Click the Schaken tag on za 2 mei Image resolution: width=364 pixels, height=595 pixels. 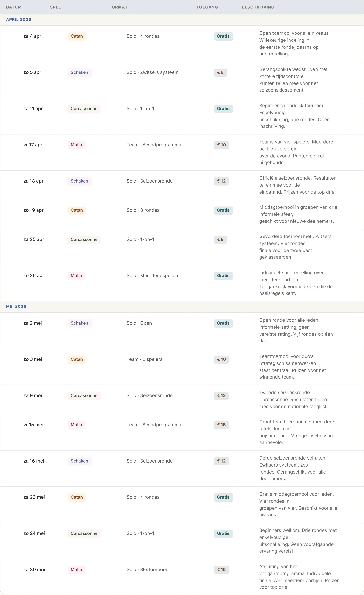pos(79,323)
